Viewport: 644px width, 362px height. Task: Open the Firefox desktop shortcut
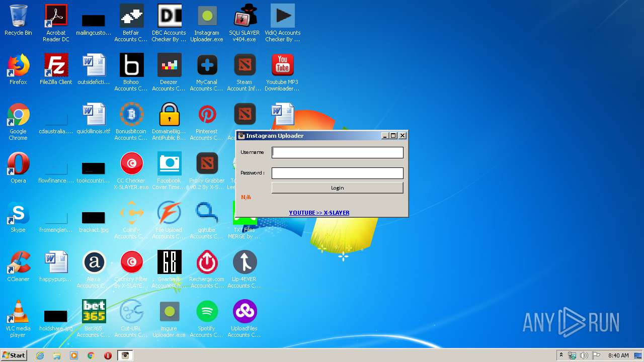pos(18,69)
